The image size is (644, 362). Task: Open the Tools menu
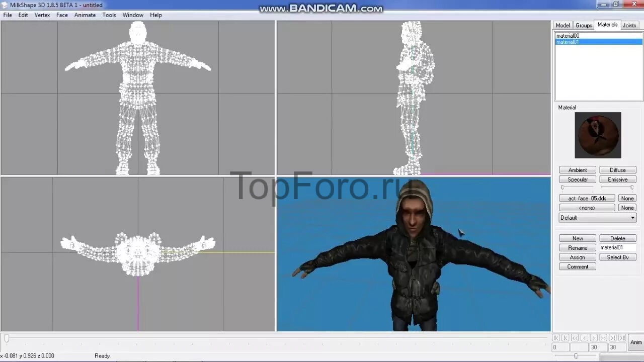(x=109, y=15)
